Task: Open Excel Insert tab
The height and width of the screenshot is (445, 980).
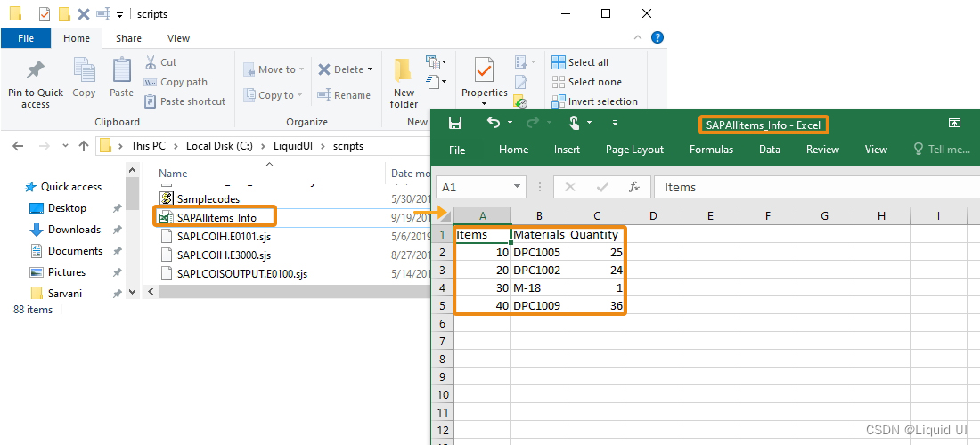Action: 567,150
